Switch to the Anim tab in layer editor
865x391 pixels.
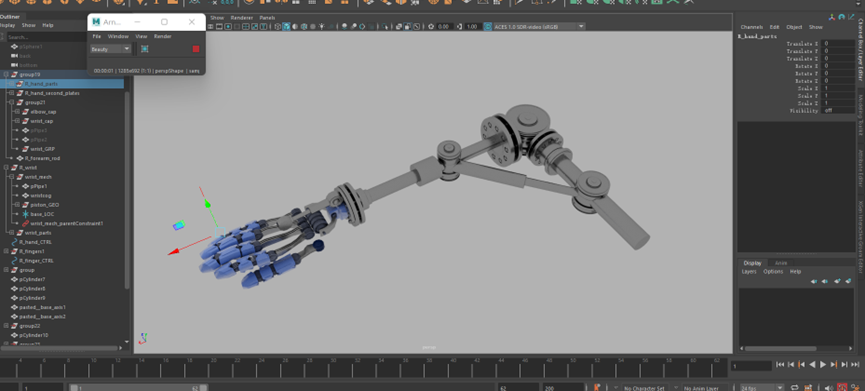781,263
